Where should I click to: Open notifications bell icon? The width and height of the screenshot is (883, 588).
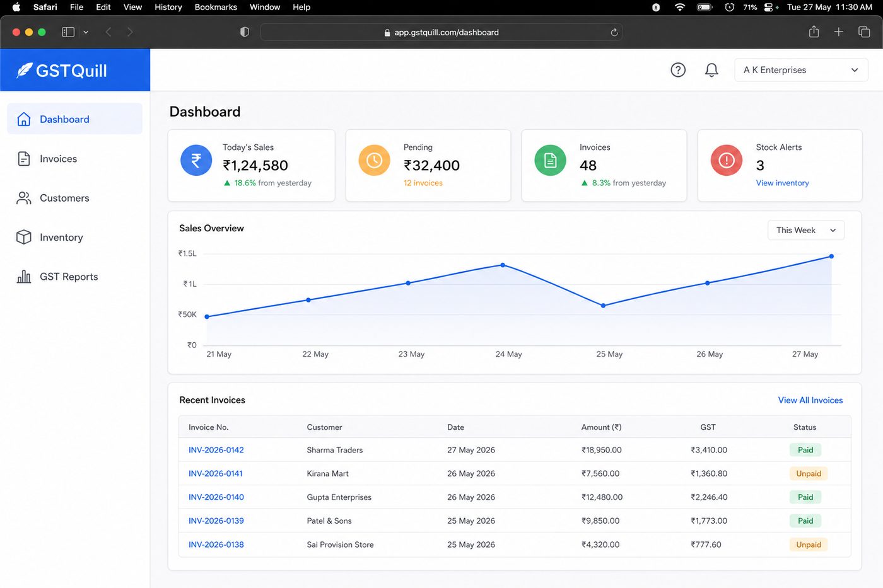(711, 70)
